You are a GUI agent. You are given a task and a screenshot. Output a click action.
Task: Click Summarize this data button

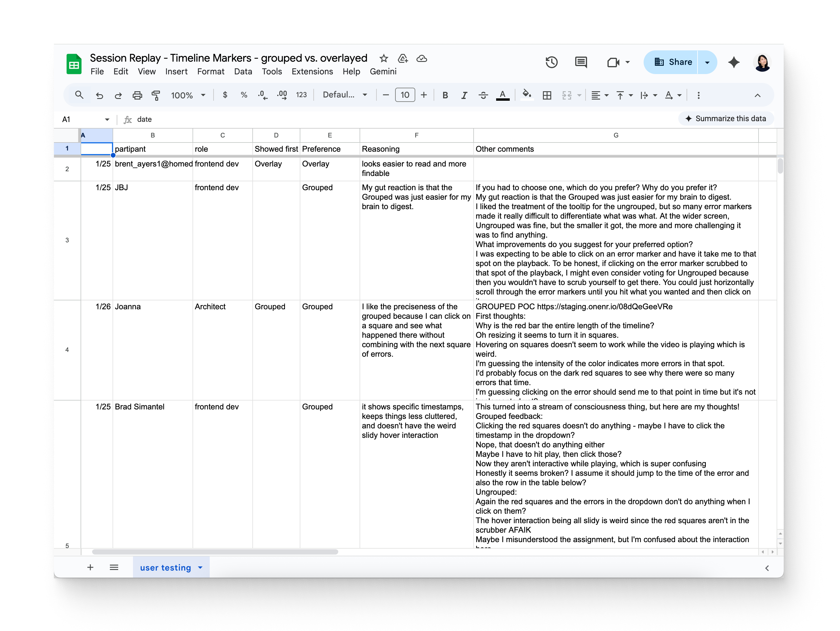(726, 118)
